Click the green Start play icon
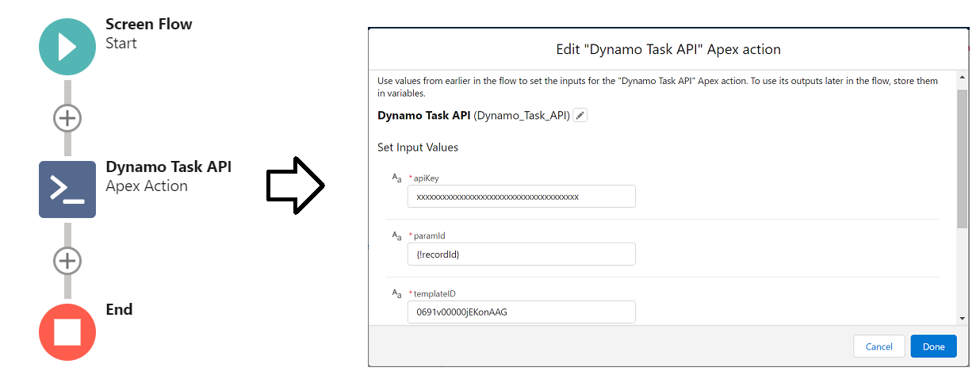The height and width of the screenshot is (379, 980). (x=67, y=47)
